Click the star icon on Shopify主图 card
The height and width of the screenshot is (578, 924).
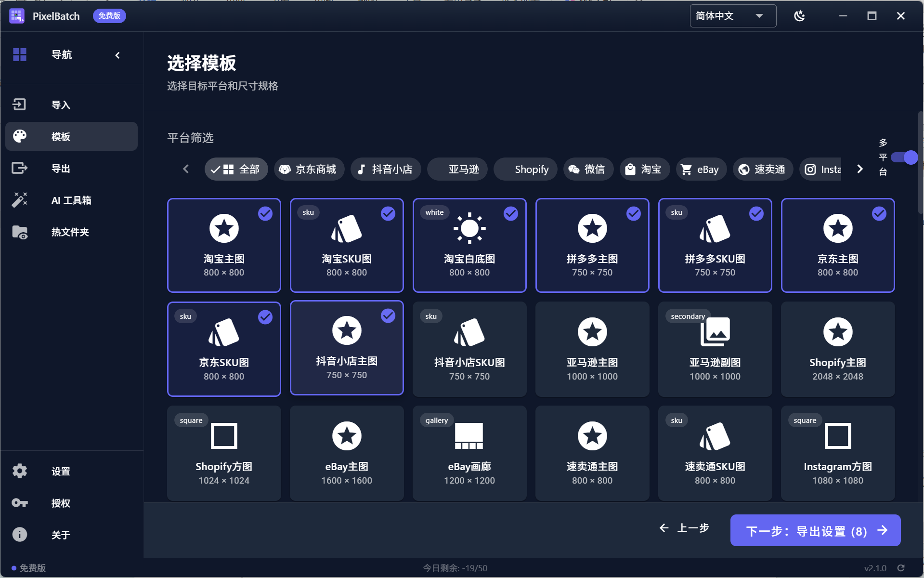tap(838, 332)
